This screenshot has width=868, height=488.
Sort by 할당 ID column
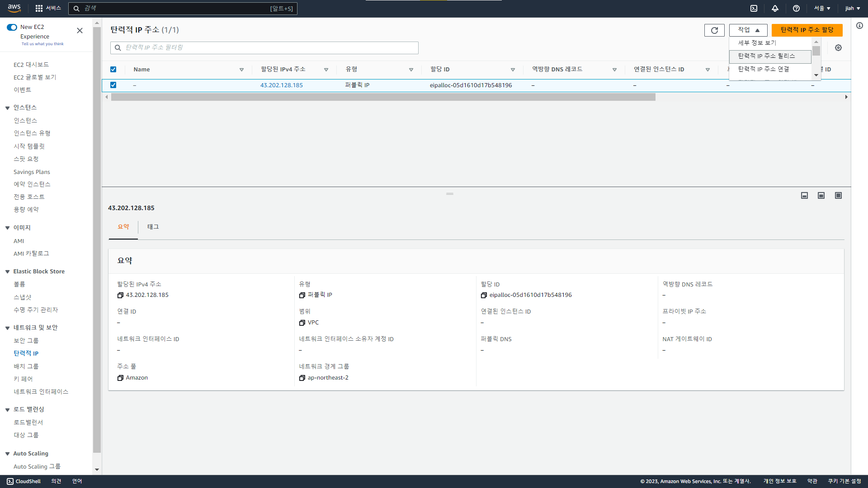click(x=513, y=70)
